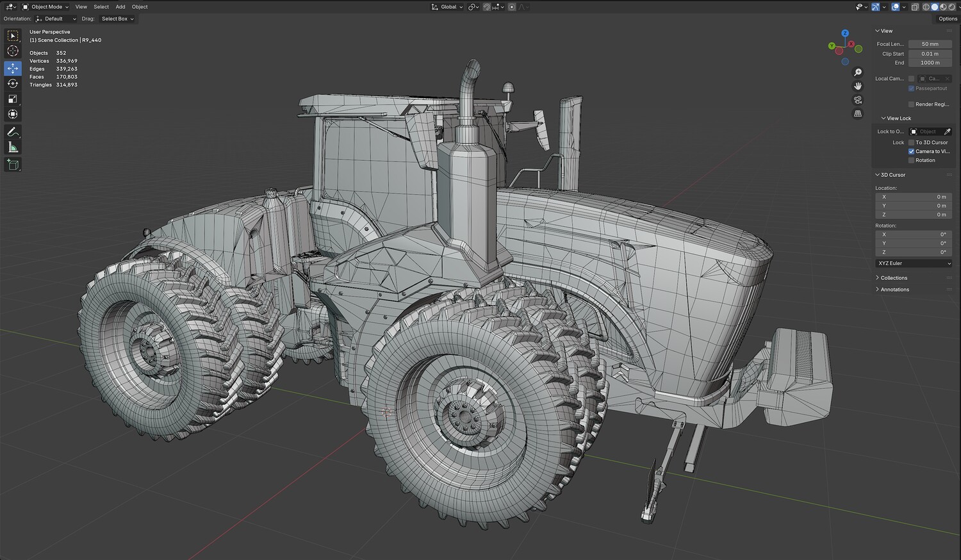This screenshot has width=961, height=560.
Task: Open the editor type menu icon
Action: click(x=11, y=7)
